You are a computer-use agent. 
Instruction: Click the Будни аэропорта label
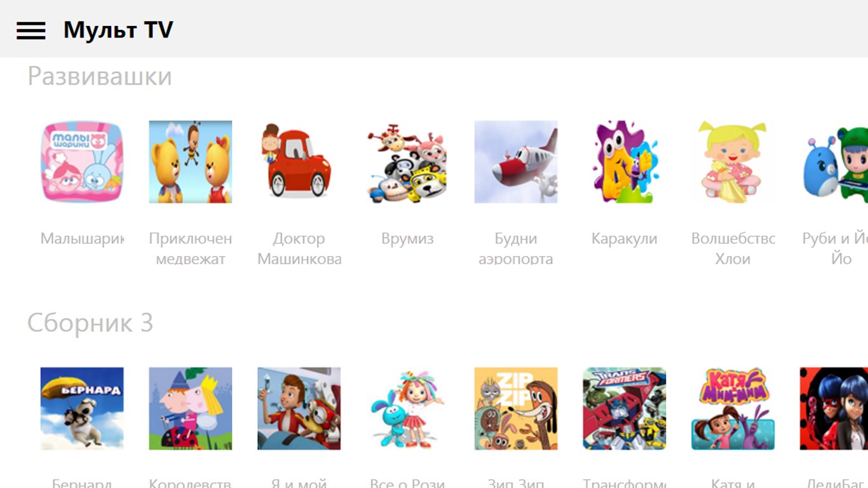coord(516,248)
